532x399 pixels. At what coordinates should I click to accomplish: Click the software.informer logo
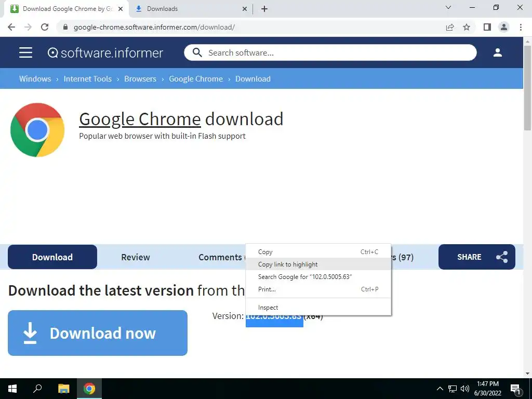point(105,52)
